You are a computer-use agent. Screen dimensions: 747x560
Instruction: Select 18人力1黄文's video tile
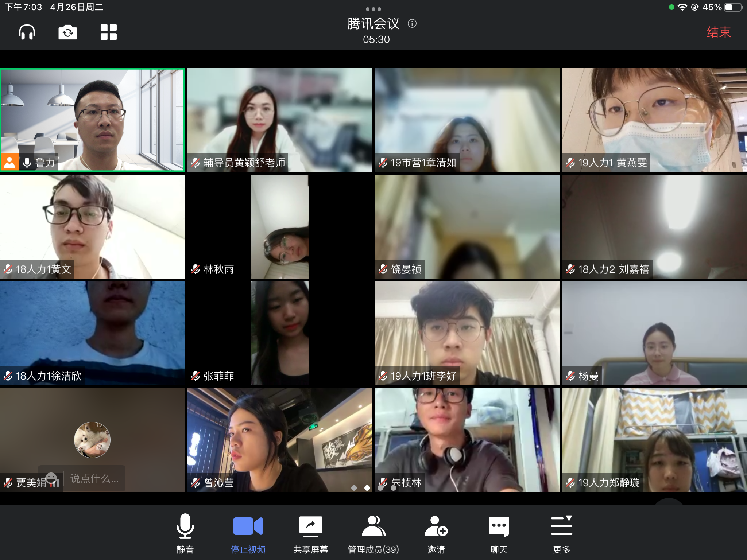92,227
